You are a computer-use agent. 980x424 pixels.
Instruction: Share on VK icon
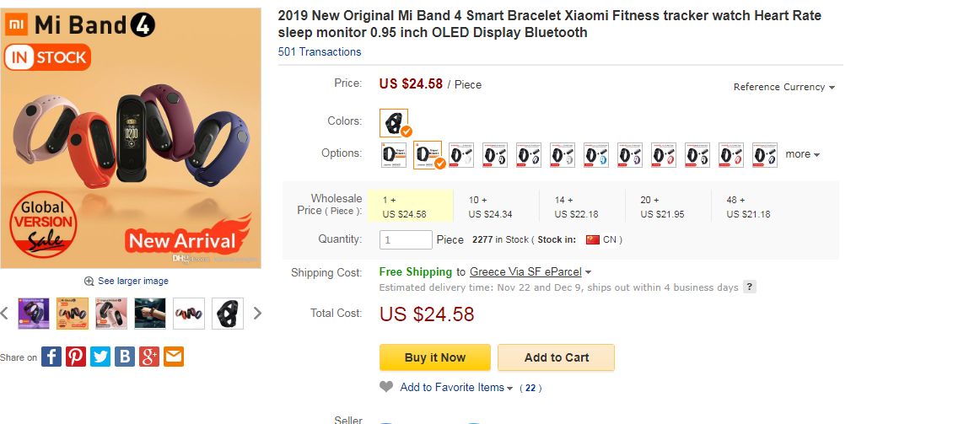[124, 357]
